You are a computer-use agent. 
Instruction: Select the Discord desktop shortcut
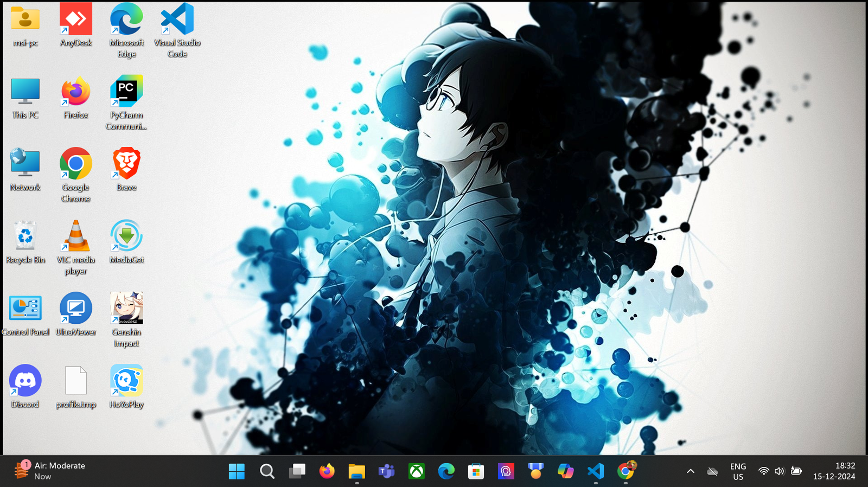click(x=25, y=387)
